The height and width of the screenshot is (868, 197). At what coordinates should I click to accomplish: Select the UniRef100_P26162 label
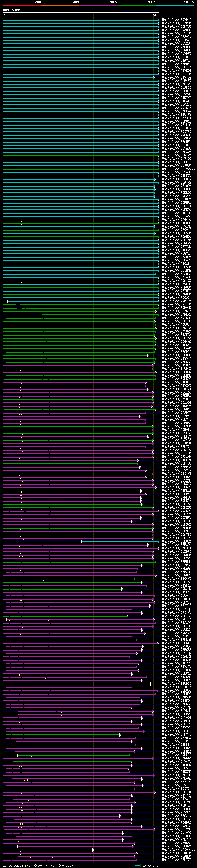tap(177, 392)
